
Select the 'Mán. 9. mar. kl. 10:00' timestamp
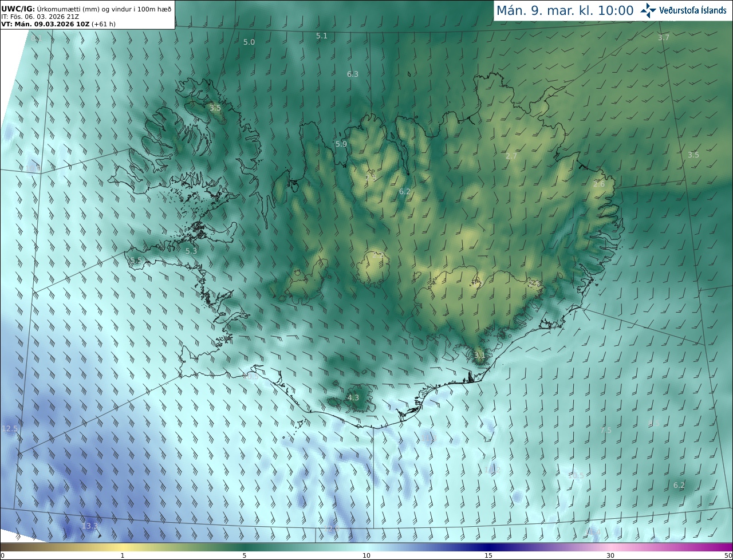565,10
